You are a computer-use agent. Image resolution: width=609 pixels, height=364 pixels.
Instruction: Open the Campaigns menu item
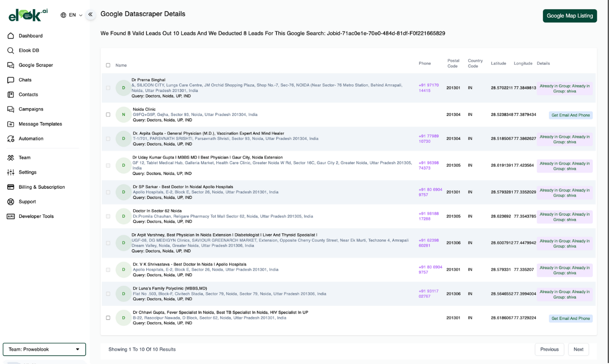tap(31, 109)
